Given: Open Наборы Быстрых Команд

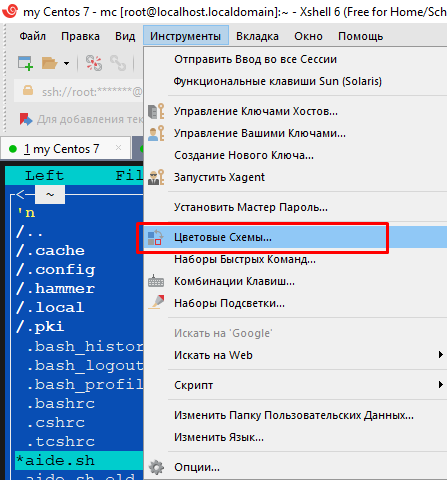Looking at the screenshot, I should pyautogui.click(x=295, y=259).
